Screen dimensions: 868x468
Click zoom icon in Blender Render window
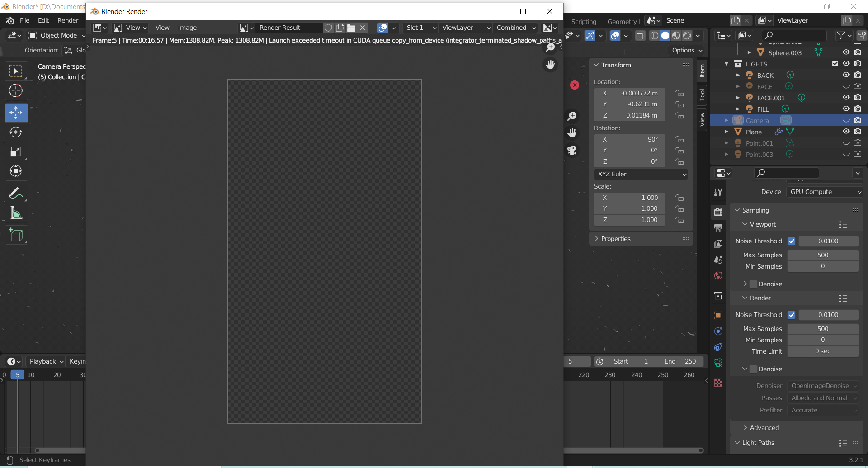coord(550,48)
